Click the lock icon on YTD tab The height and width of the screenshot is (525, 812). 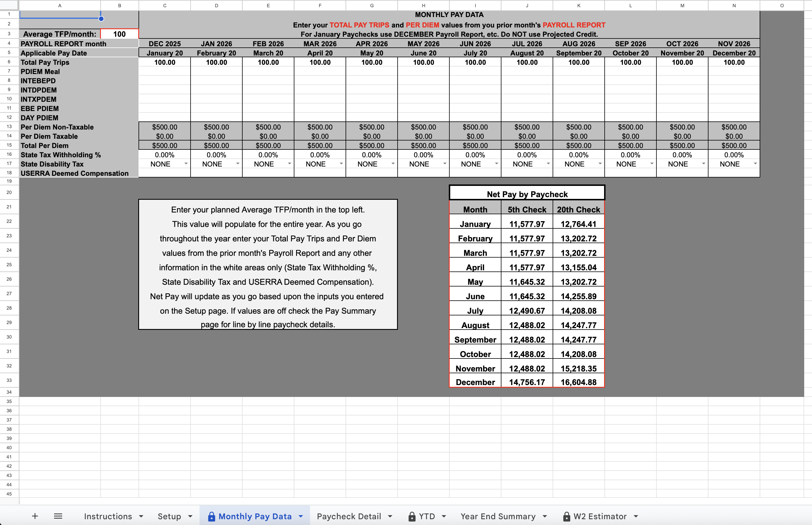pos(412,516)
